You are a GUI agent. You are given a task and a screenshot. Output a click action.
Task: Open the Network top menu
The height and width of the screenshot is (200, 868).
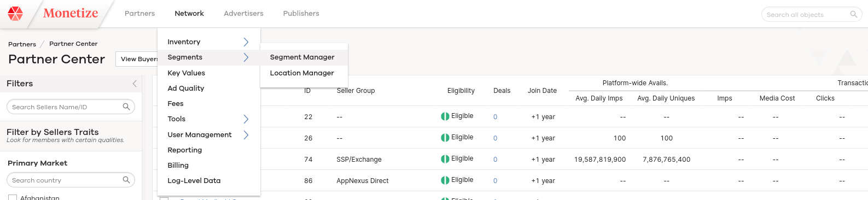(189, 13)
